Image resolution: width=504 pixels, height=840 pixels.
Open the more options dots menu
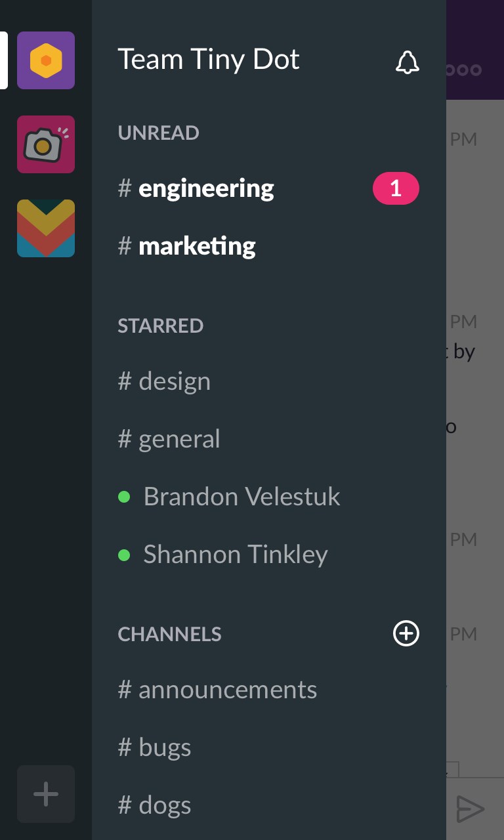point(465,70)
